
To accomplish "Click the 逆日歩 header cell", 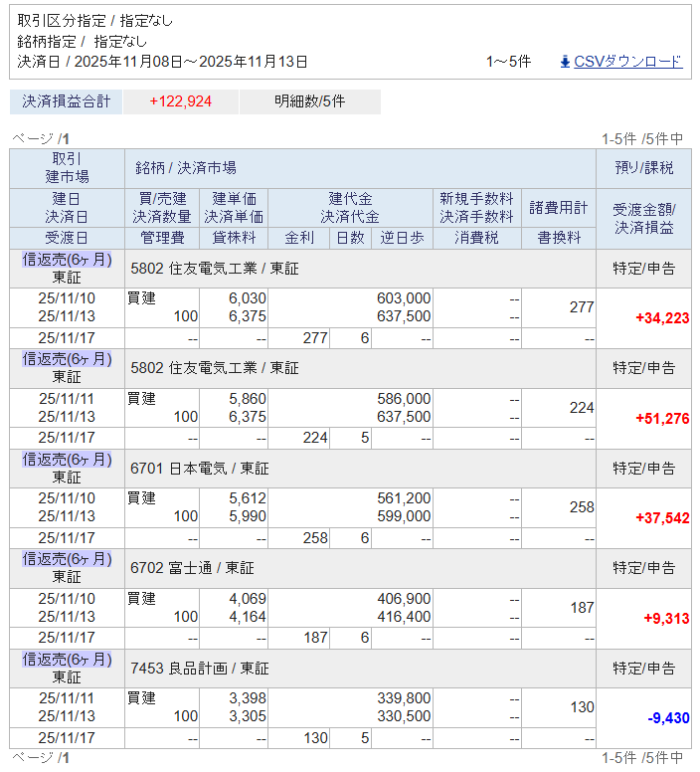I will coord(402,238).
